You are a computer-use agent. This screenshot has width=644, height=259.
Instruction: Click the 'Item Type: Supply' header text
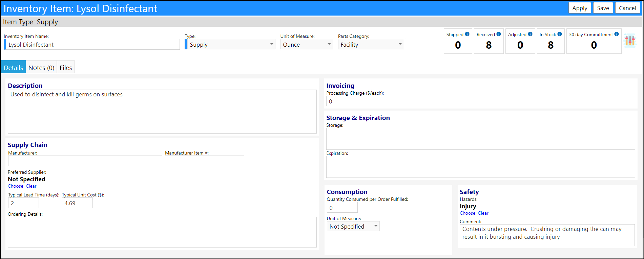pos(30,22)
